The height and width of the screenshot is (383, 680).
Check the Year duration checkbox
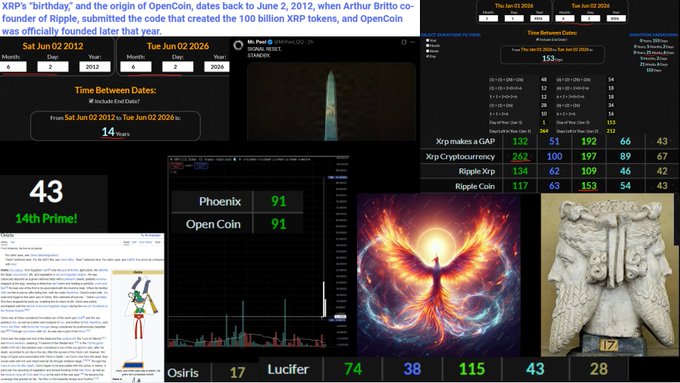[x=428, y=40]
